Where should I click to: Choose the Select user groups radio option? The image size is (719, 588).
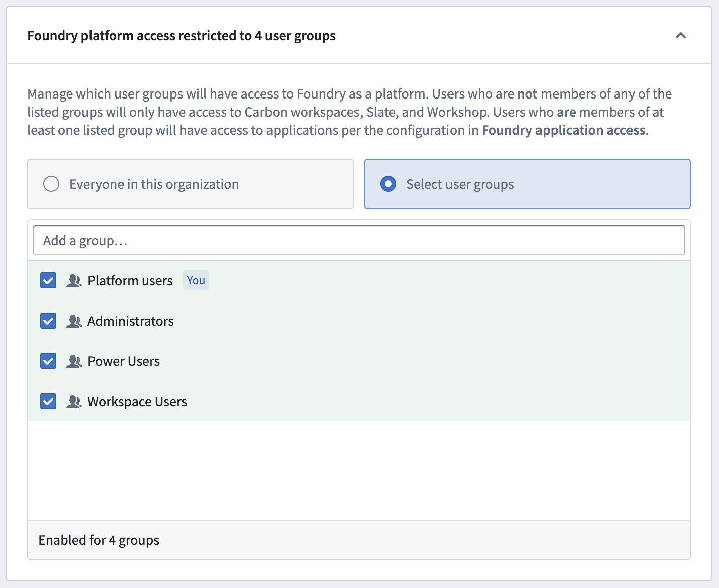(388, 184)
